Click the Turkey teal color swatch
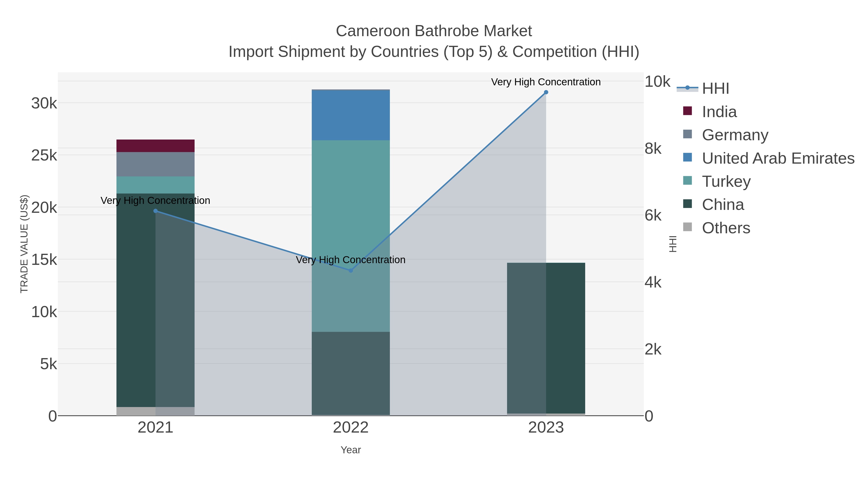Screen dimensions: 868x488 pos(687,180)
